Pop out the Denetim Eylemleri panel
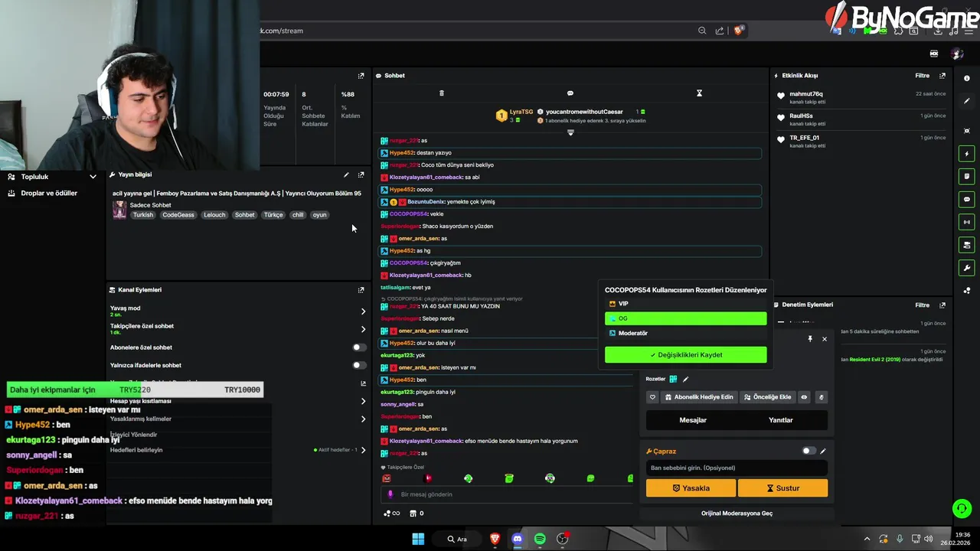 pyautogui.click(x=942, y=305)
